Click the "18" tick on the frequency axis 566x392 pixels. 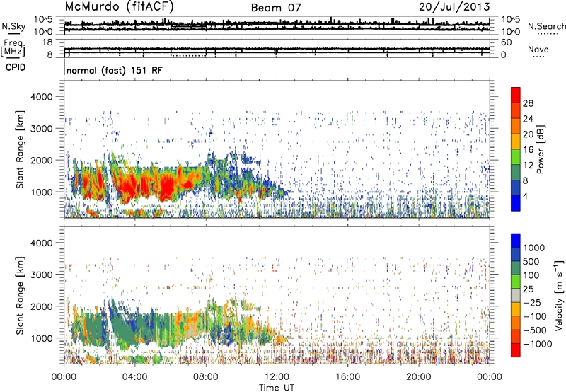click(x=47, y=42)
